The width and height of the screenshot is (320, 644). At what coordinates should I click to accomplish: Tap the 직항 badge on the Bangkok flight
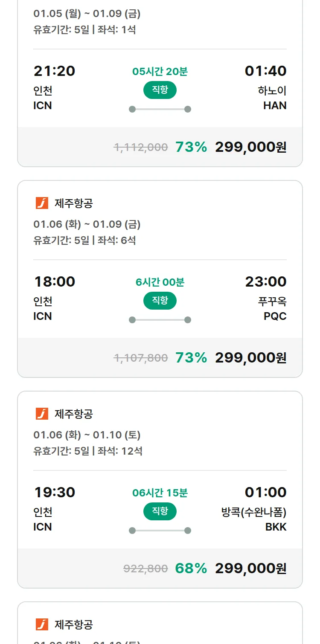[x=160, y=511]
